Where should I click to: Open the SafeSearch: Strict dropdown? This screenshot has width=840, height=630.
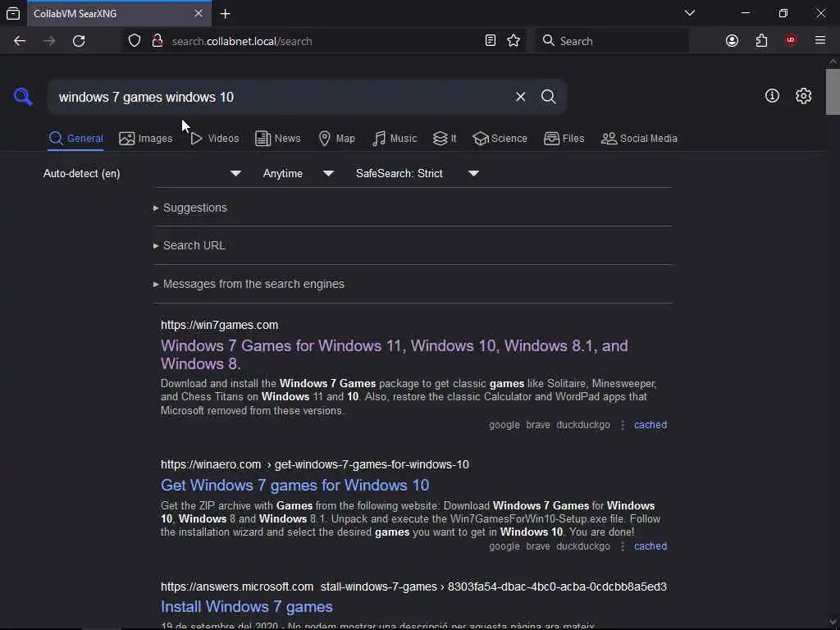tap(418, 174)
